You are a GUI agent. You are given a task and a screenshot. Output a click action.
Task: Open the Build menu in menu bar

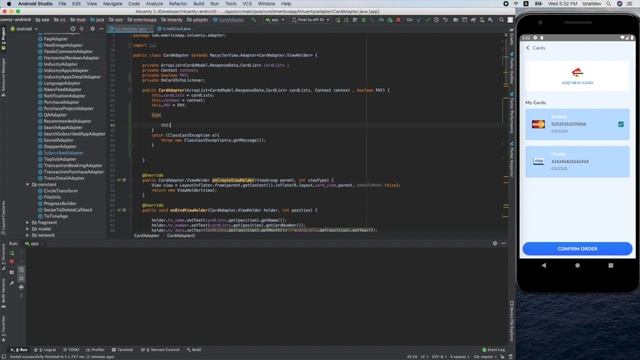click(x=199, y=4)
